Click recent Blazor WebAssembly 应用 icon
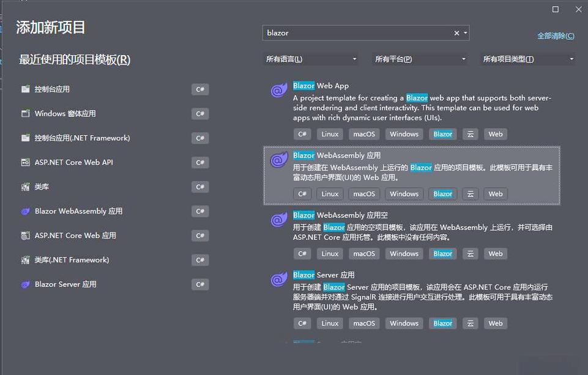This screenshot has width=588, height=375. coord(25,211)
